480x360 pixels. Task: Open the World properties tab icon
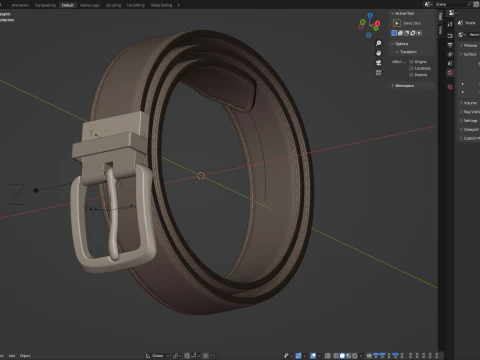[450, 72]
